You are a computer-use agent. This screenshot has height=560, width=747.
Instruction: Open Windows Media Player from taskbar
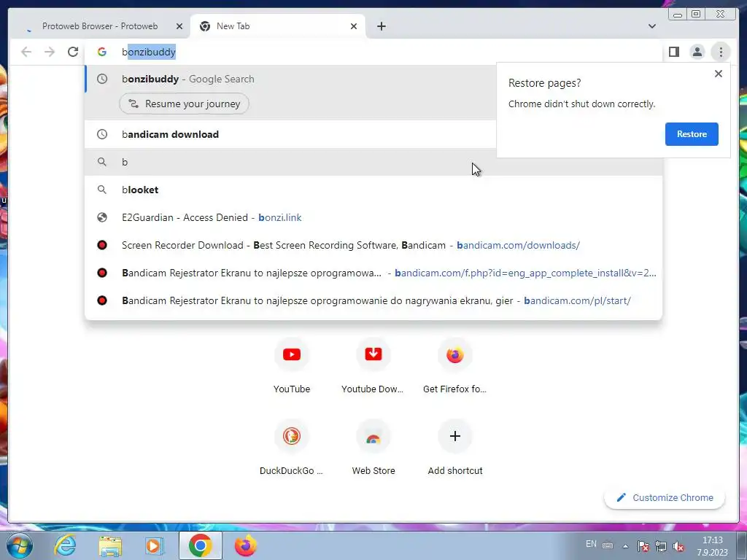coord(154,545)
